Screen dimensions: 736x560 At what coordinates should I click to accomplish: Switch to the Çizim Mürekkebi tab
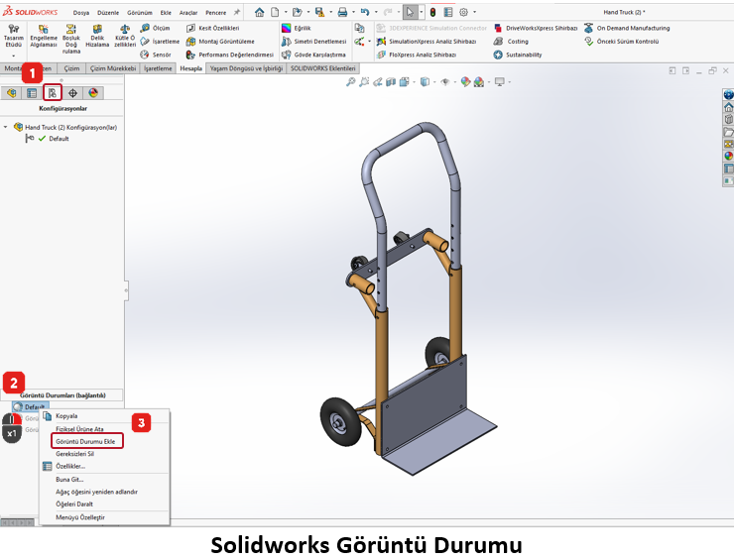tap(112, 68)
